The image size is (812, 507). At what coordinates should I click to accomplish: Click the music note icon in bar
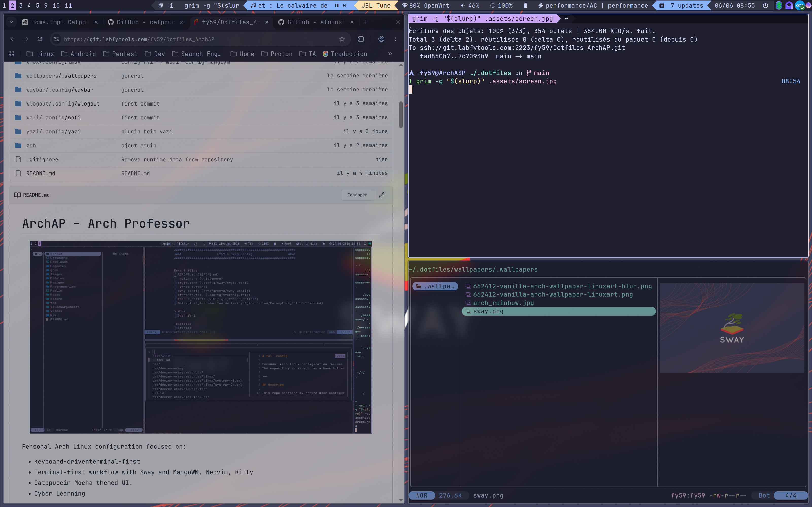253,5
